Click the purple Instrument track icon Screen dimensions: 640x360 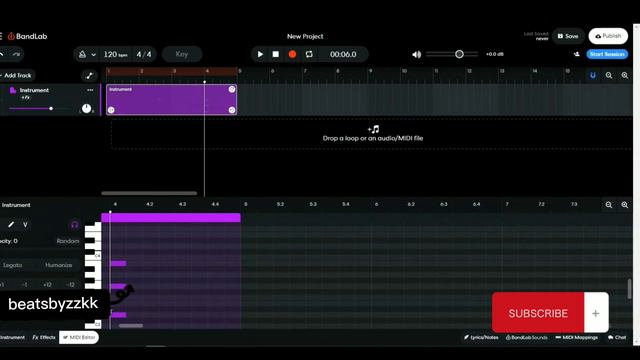[13, 90]
